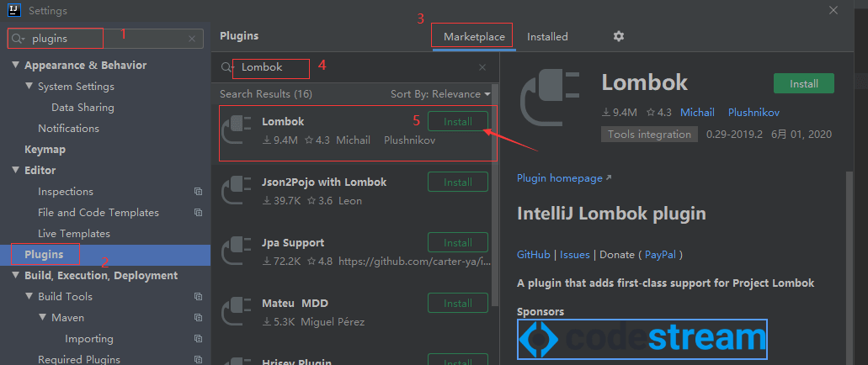The width and height of the screenshot is (868, 365).
Task: Click the IntelliJ IDEA logo in title bar
Action: click(x=14, y=10)
